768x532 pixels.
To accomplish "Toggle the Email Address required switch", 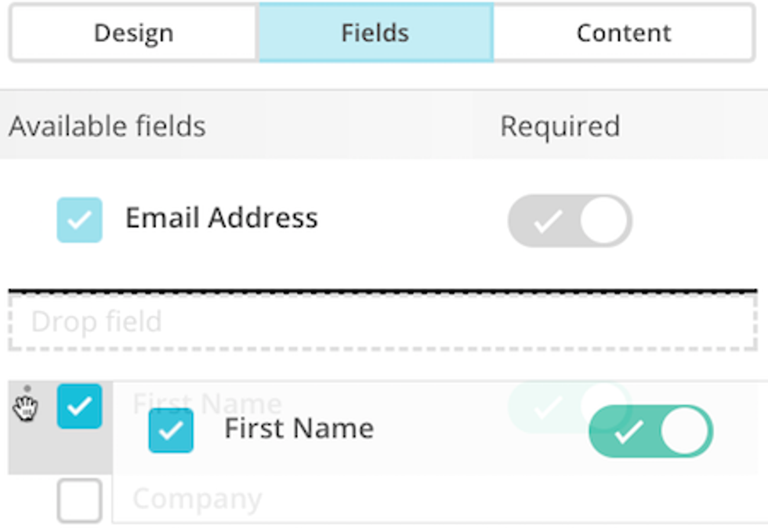I will click(x=570, y=221).
